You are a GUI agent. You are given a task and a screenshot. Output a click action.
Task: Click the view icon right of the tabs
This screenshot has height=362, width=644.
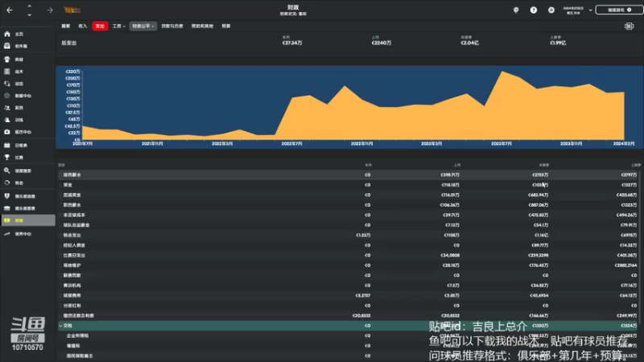(630, 27)
